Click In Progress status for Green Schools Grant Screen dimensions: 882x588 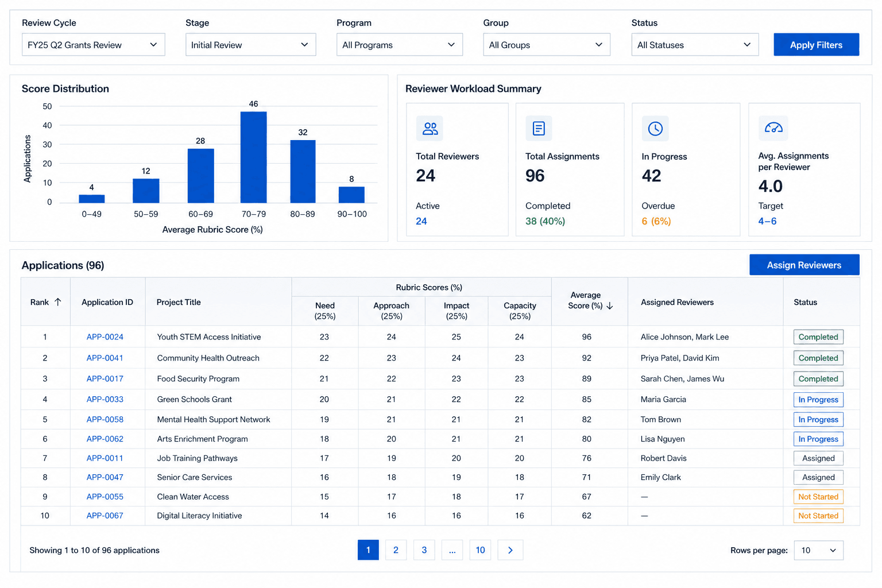(818, 400)
